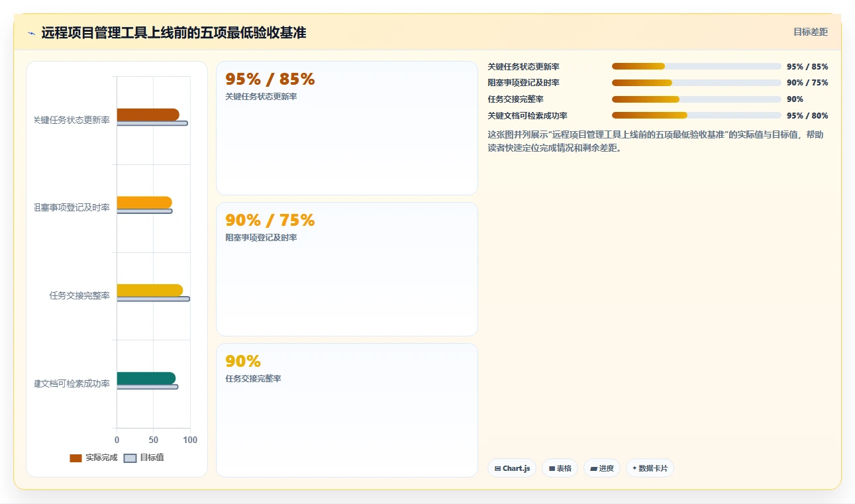Screen dimensions: 855x504
Task: Toggle the 目标值 legend swatch
Action: coord(130,458)
